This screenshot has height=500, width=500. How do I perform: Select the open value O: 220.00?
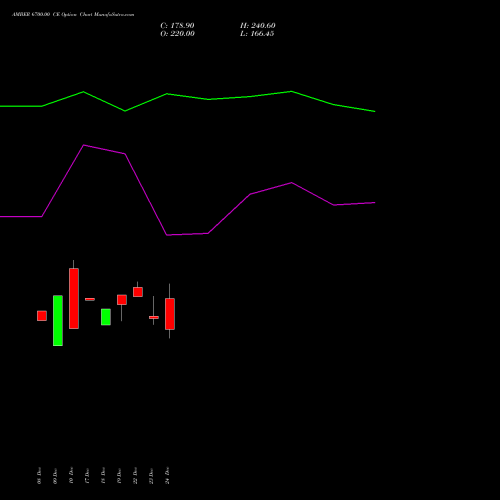point(177,34)
